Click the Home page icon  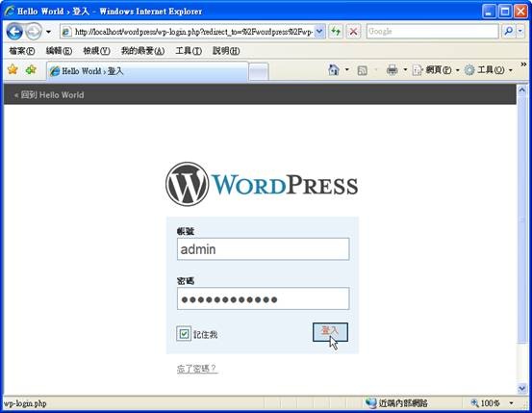[x=334, y=70]
